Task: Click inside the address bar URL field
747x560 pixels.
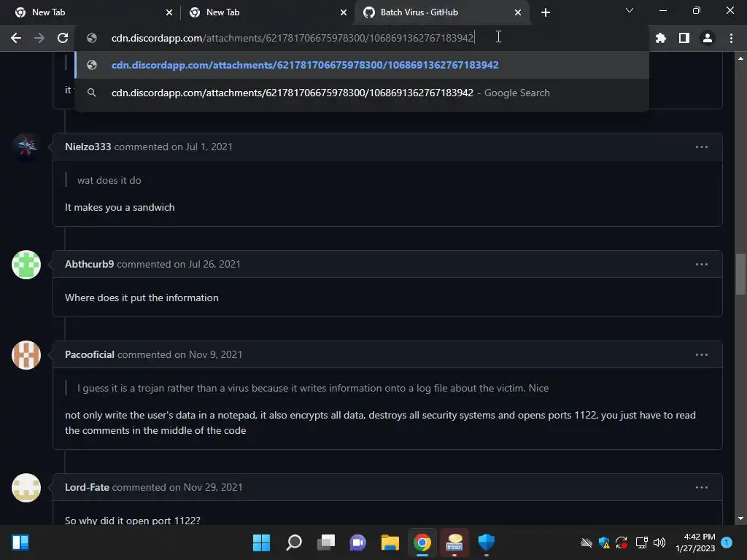Action: [x=362, y=38]
